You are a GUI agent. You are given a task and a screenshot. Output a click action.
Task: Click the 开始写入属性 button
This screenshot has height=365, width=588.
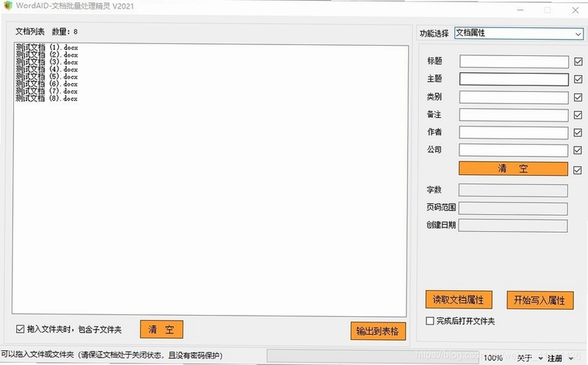coord(540,300)
